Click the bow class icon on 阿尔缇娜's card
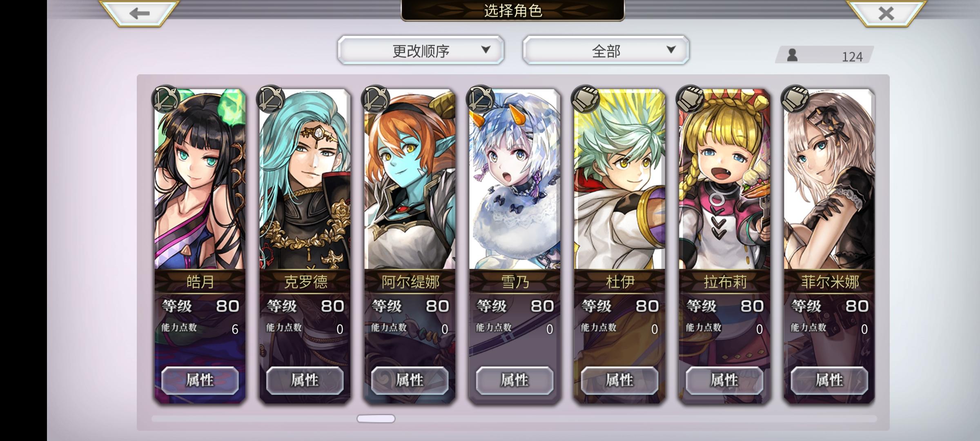The image size is (980, 441). (376, 99)
